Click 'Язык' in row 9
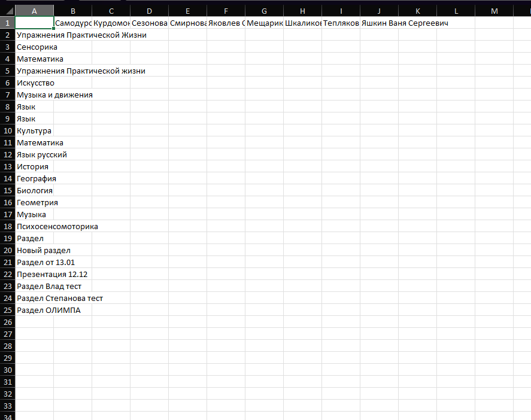This screenshot has height=420, width=531. tap(26, 119)
